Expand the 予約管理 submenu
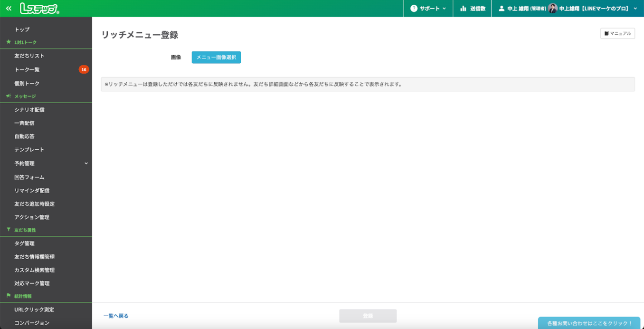 pyautogui.click(x=46, y=163)
